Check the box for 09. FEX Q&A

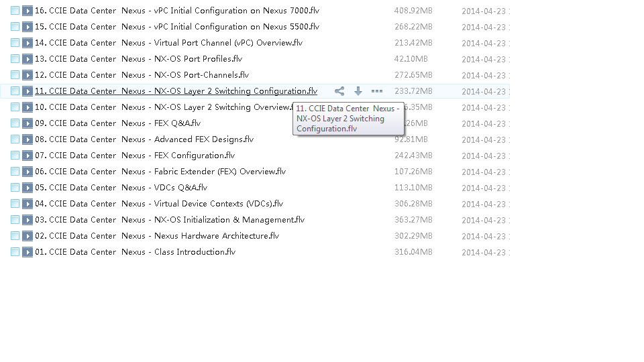[x=15, y=123]
